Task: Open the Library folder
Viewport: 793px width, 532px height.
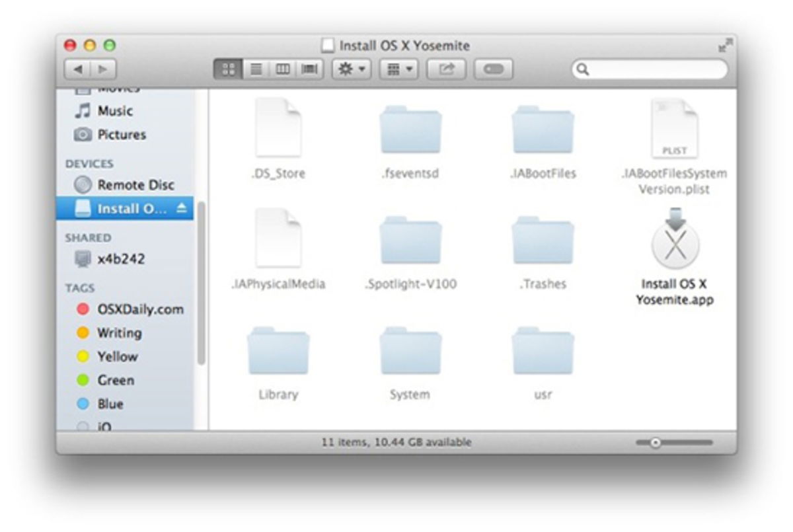Action: [x=278, y=353]
